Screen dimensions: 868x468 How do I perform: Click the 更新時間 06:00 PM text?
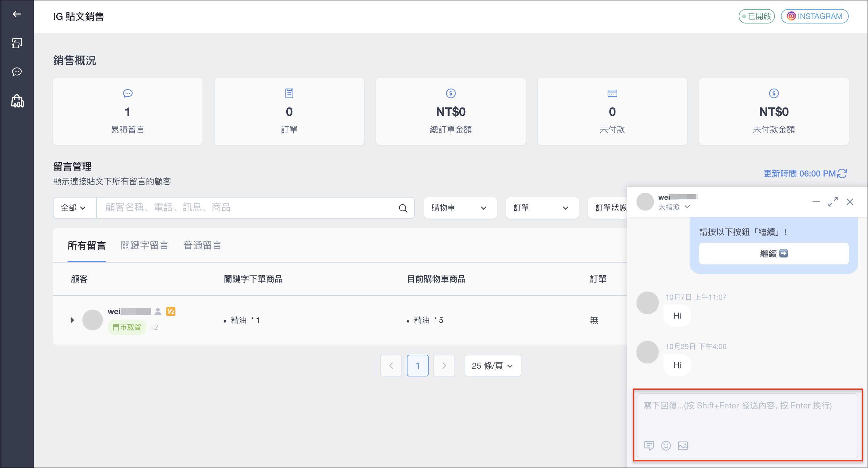tap(799, 174)
